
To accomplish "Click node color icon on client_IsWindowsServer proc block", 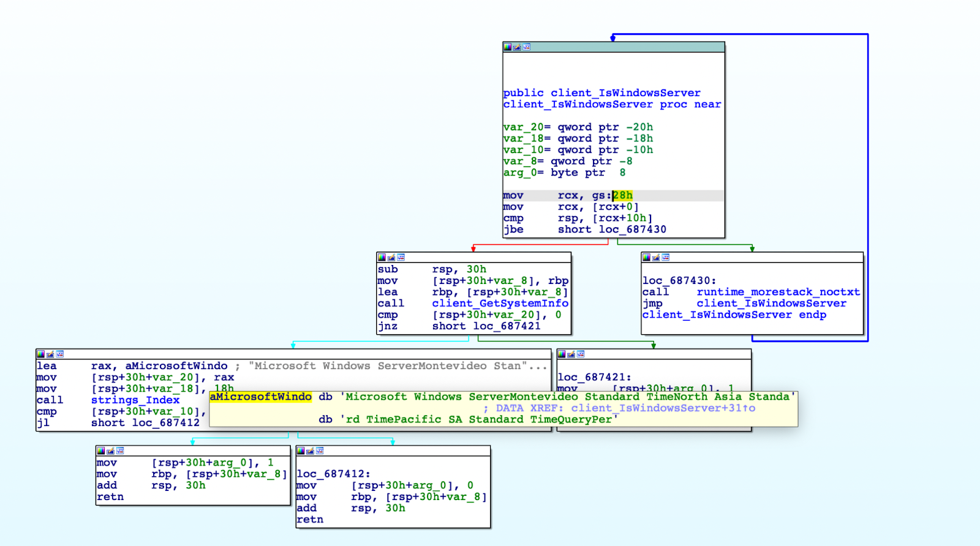I will click(507, 47).
